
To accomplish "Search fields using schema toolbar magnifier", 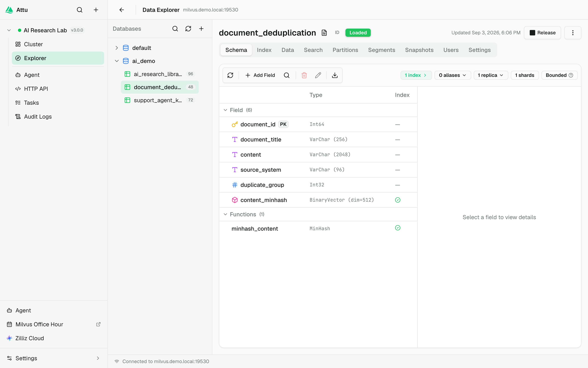I will (287, 75).
